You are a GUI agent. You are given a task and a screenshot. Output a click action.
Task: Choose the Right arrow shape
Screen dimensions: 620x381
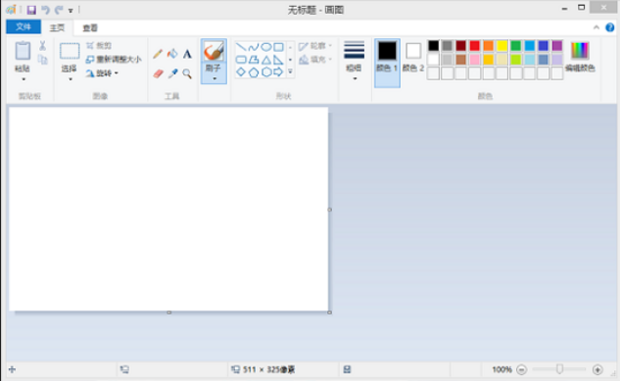[279, 72]
